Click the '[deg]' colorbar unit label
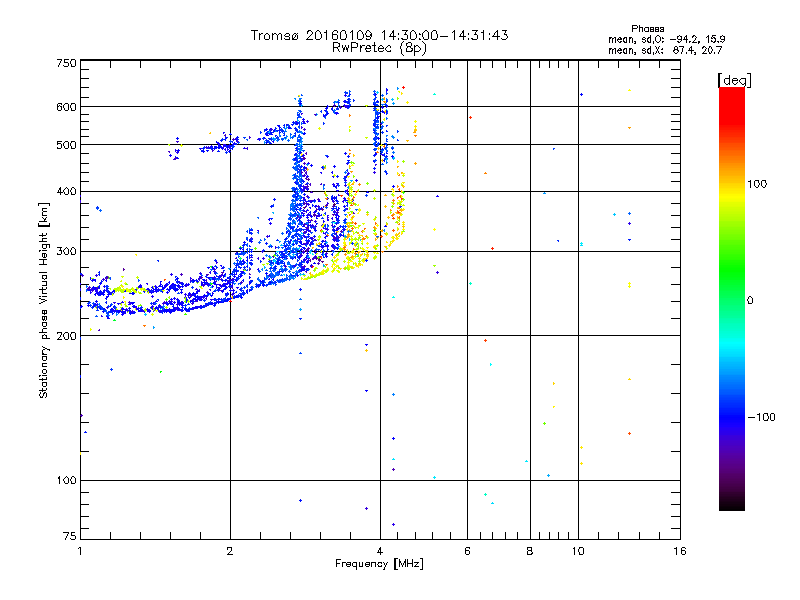The width and height of the screenshot is (800, 600). [x=734, y=80]
